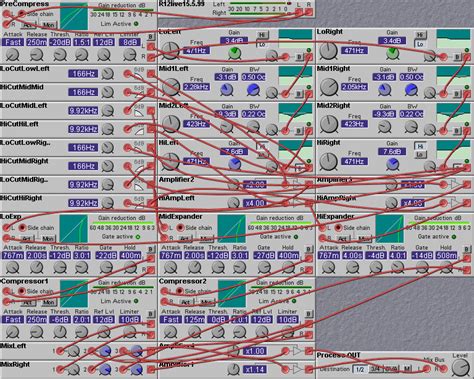Click the HiCutHiRight frequency value 9.92kHz
Image resolution: width=474 pixels, height=379 pixels.
pos(83,203)
